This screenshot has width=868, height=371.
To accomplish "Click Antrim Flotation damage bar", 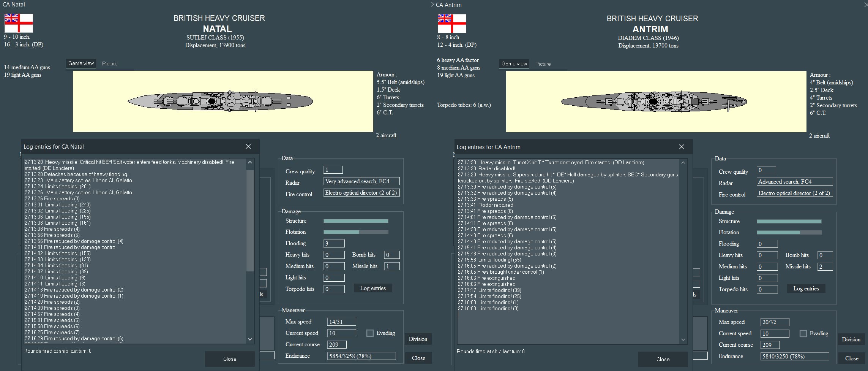I will [x=789, y=232].
